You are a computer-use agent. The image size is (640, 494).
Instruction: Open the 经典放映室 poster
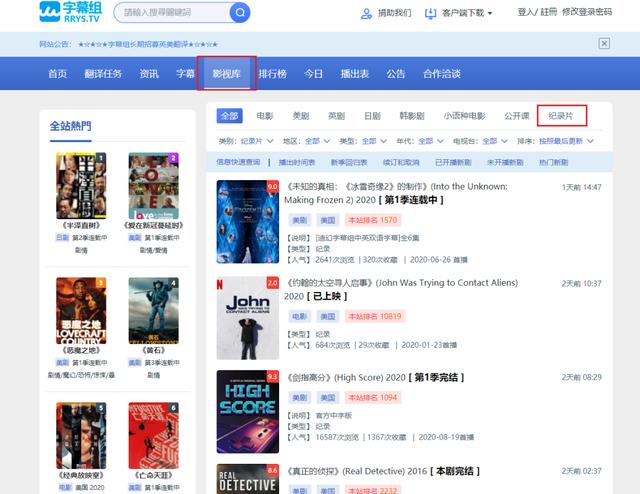pyautogui.click(x=81, y=436)
